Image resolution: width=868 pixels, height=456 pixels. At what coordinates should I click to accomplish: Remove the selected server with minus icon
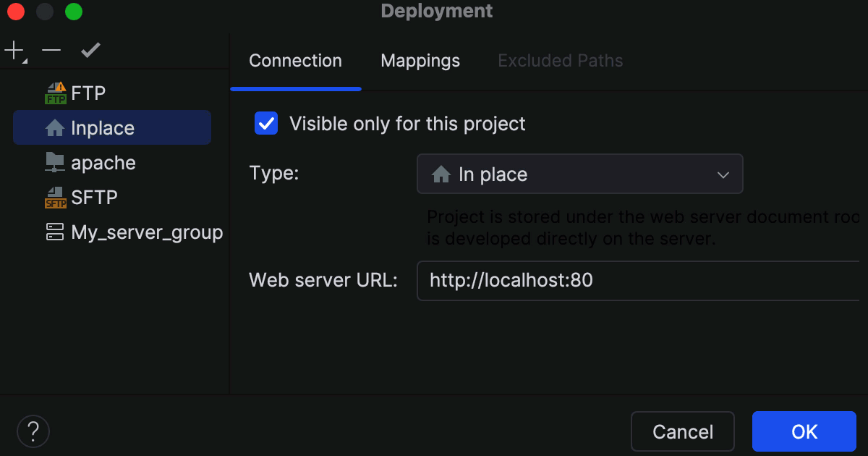51,50
